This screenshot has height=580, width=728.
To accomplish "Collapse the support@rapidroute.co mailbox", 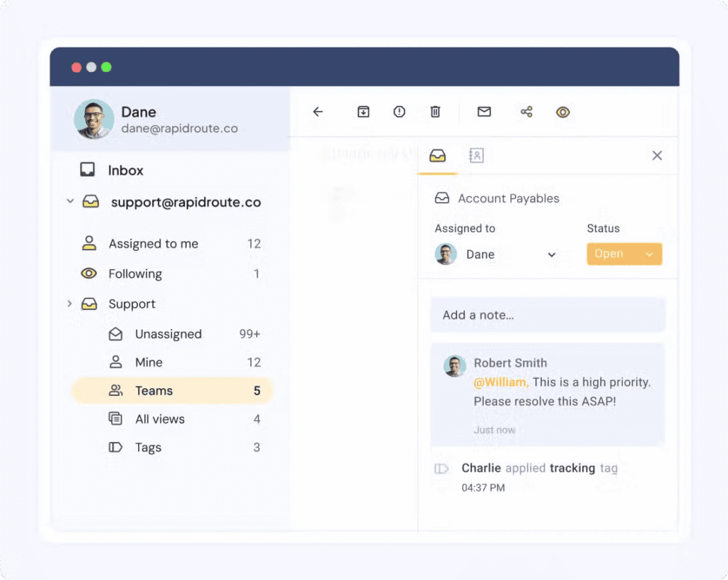I will [x=70, y=201].
